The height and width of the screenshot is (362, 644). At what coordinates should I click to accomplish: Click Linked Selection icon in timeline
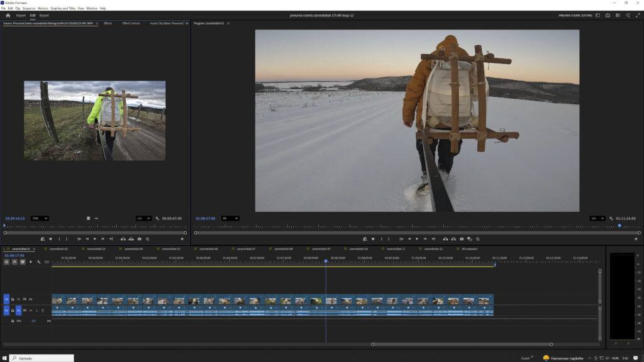23,262
